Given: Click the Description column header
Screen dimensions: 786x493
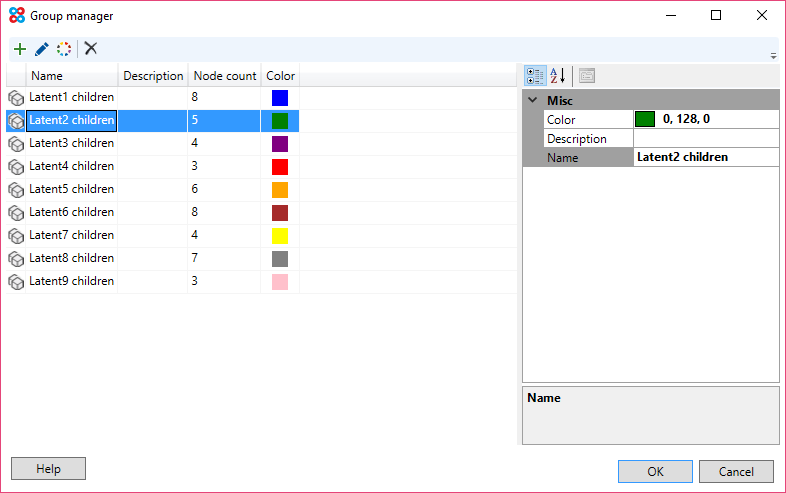Looking at the screenshot, I should coord(153,76).
